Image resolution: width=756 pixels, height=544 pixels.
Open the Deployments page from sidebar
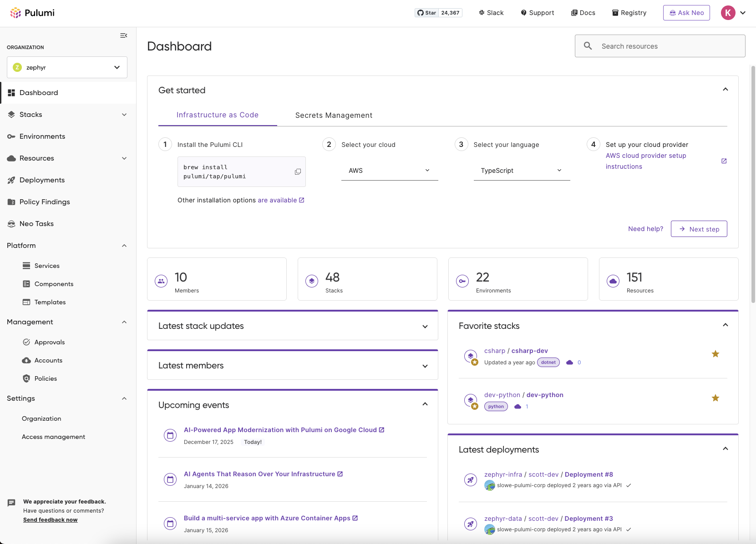pyautogui.click(x=41, y=180)
